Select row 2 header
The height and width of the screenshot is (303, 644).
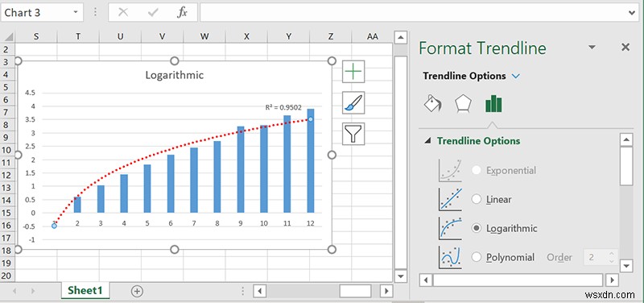6,49
